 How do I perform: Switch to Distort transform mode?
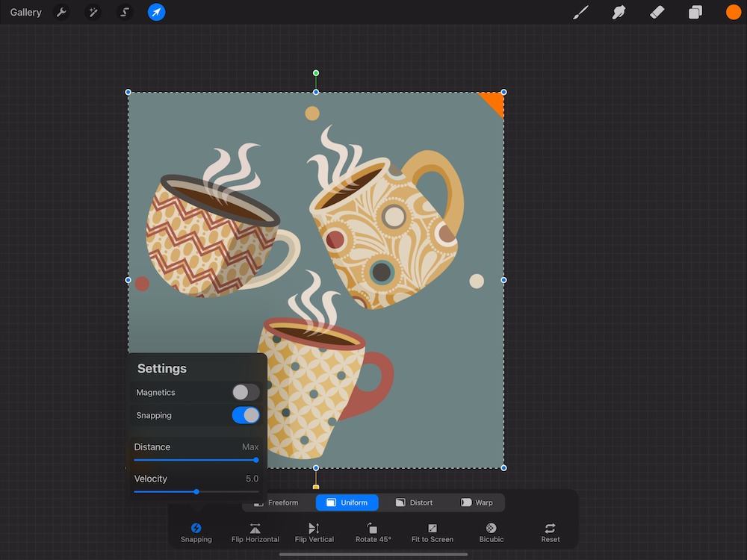[x=414, y=503]
